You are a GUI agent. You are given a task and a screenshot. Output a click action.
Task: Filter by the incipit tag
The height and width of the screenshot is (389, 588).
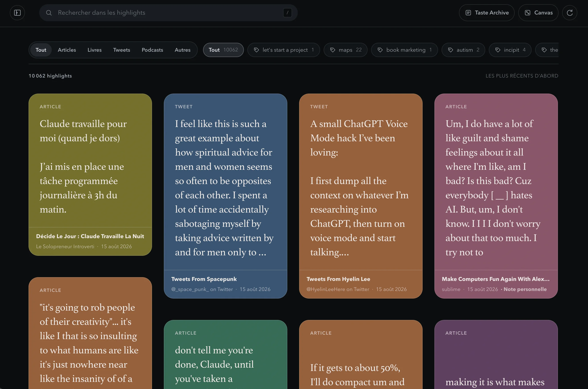[x=510, y=50]
